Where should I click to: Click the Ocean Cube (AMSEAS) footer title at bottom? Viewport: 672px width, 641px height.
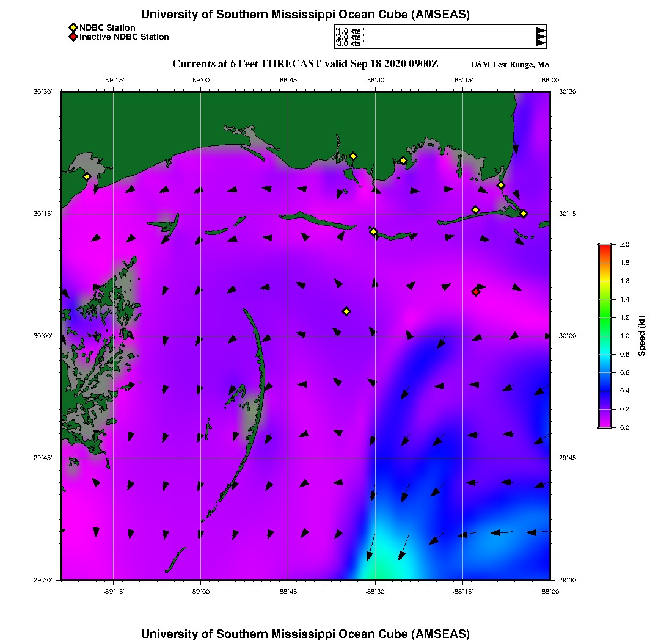click(305, 634)
